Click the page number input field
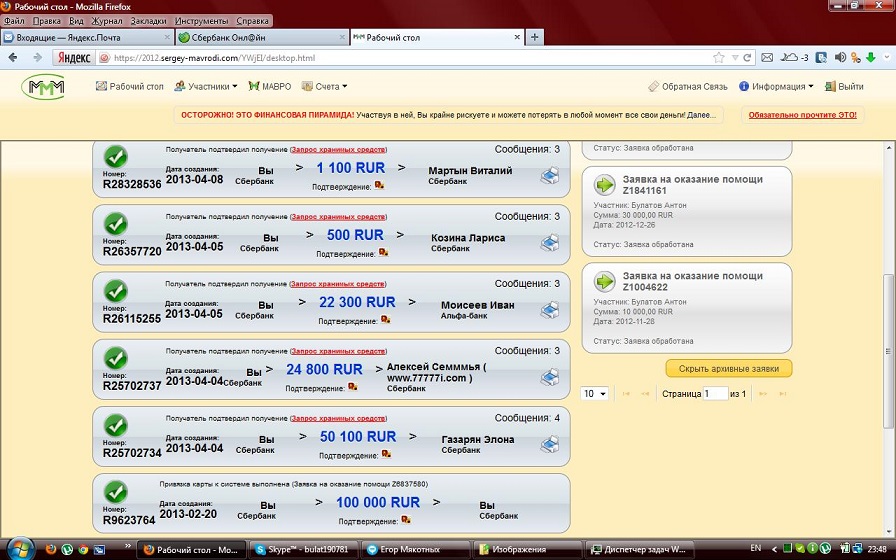896x560 pixels. tap(715, 394)
